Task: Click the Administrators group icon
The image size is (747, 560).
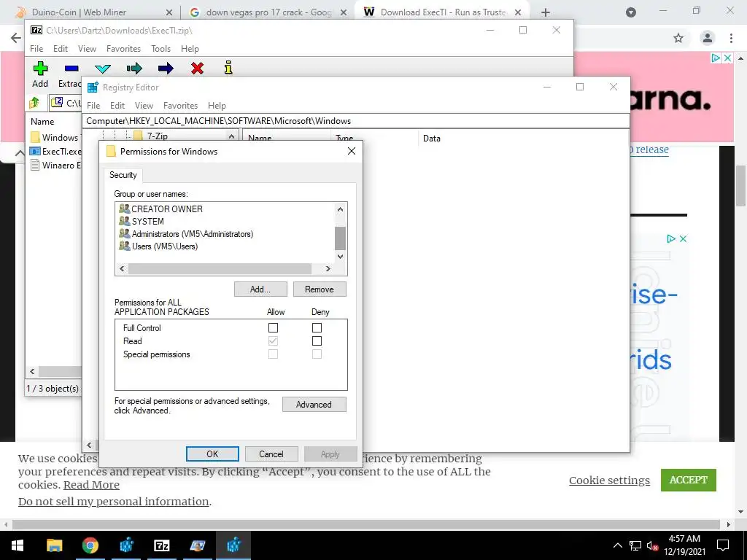Action: [x=124, y=233]
